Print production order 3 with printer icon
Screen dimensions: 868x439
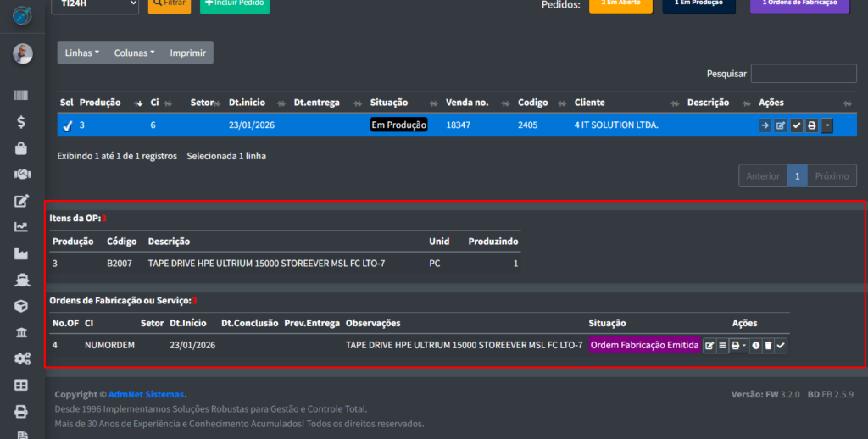[x=811, y=125]
